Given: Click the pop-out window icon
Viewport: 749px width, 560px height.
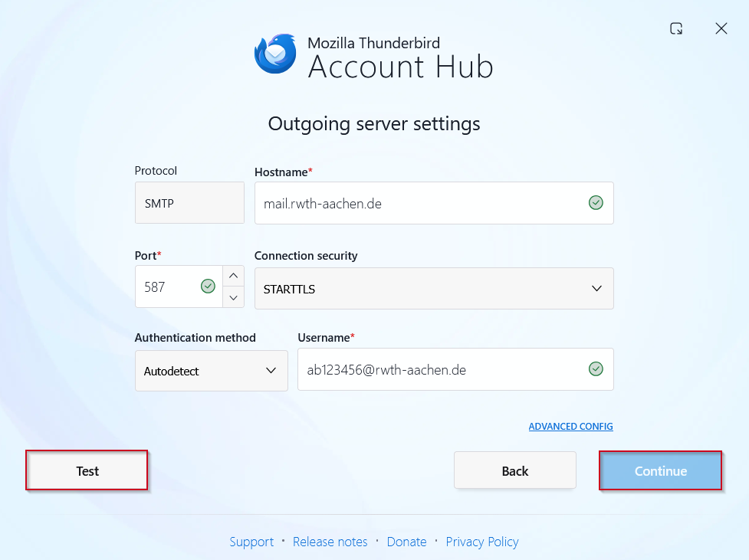Looking at the screenshot, I should [676, 28].
